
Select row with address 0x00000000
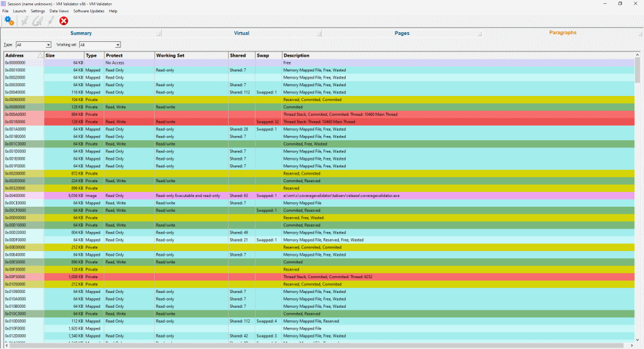(x=319, y=63)
